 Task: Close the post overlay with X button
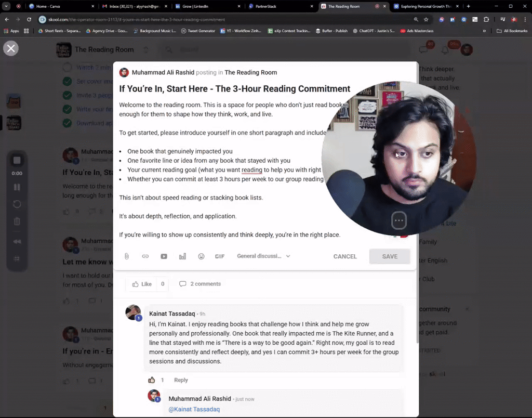11,48
